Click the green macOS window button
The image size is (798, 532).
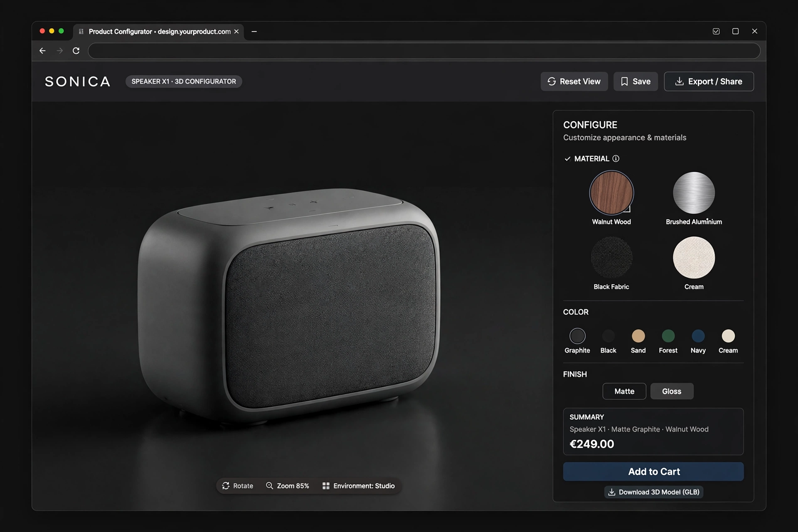click(x=61, y=31)
